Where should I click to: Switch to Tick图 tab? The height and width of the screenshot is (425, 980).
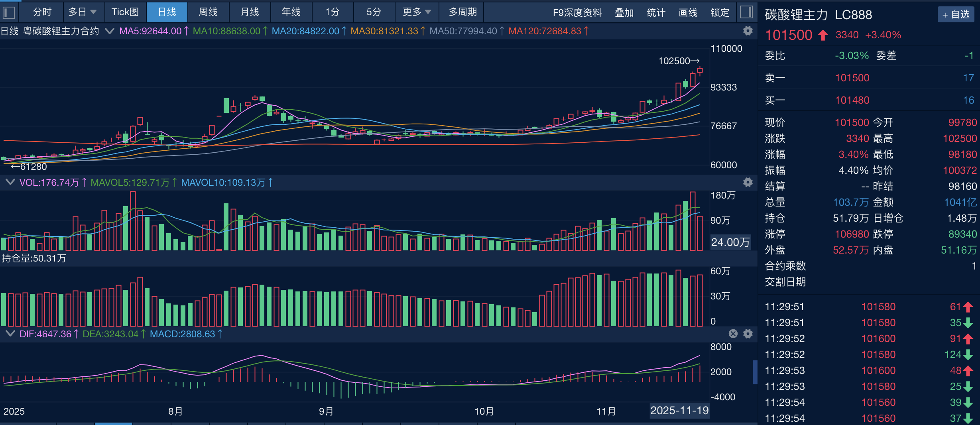click(x=125, y=12)
